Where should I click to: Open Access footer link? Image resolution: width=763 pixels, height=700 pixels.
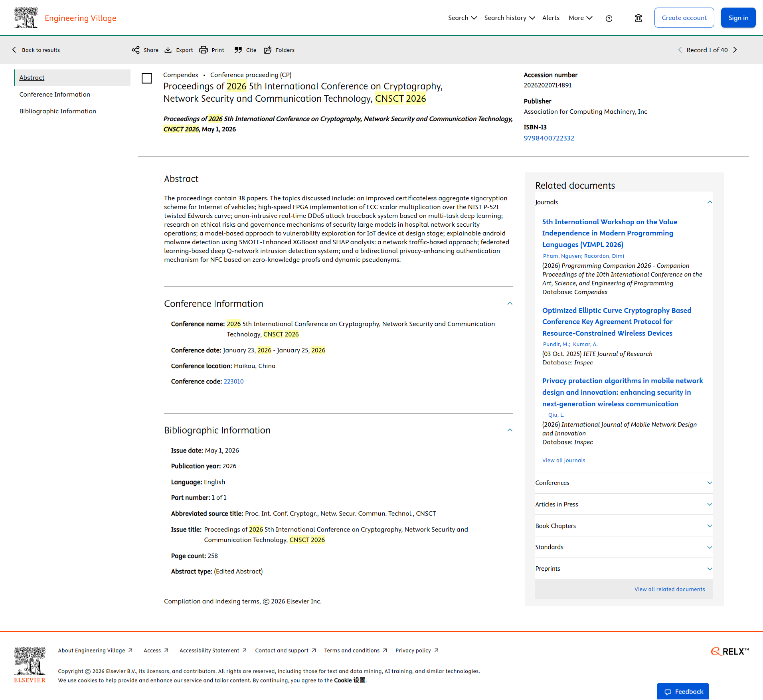(x=152, y=651)
